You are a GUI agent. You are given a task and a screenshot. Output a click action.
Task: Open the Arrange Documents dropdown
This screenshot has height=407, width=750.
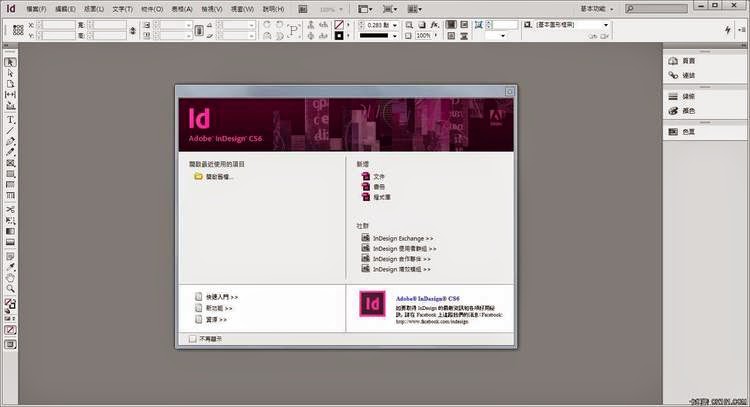[415, 9]
